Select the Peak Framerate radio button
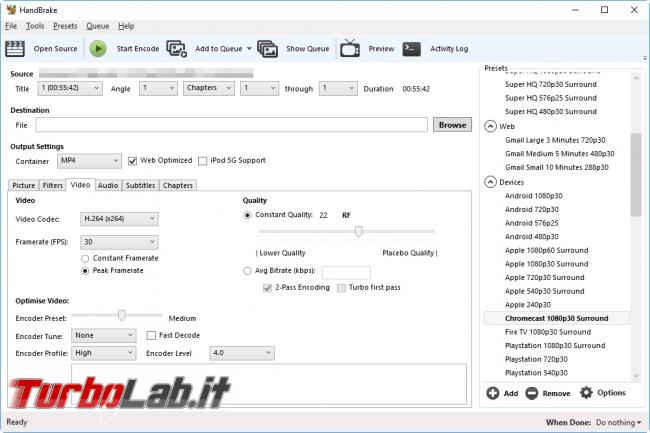This screenshot has height=433, width=650. click(85, 271)
